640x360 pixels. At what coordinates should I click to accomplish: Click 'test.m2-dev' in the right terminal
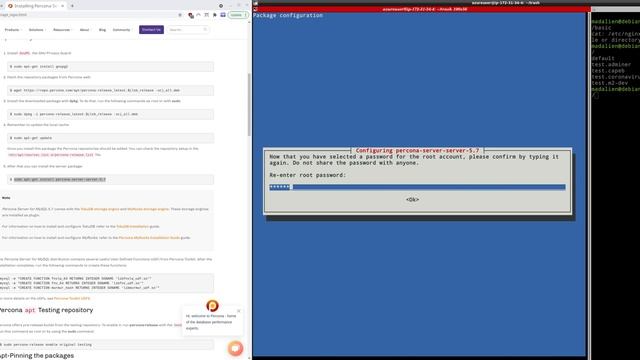pos(609,83)
